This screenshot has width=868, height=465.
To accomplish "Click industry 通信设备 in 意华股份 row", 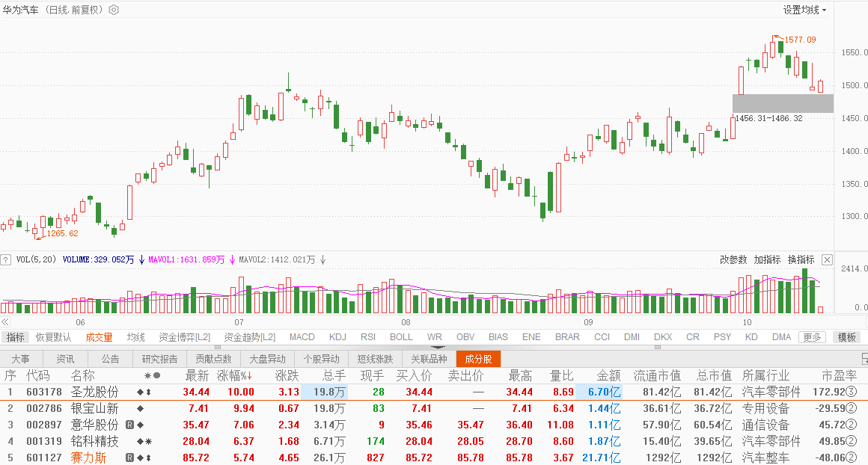I will coord(765,425).
